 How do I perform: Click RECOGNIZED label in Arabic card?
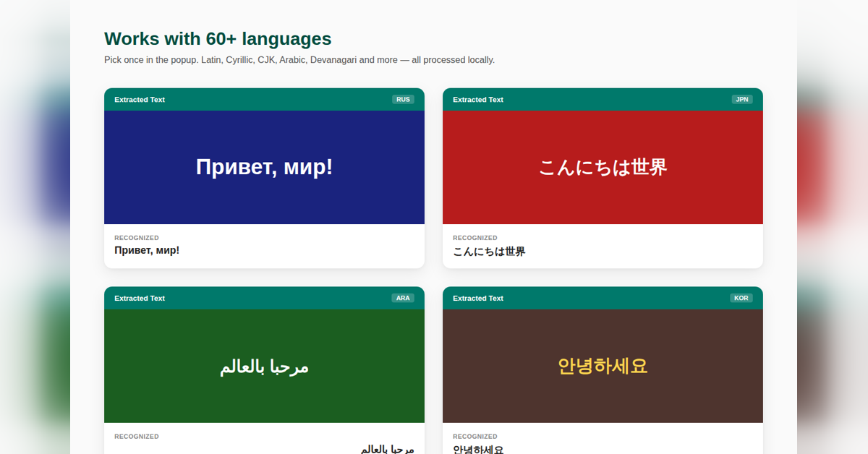[x=137, y=437]
